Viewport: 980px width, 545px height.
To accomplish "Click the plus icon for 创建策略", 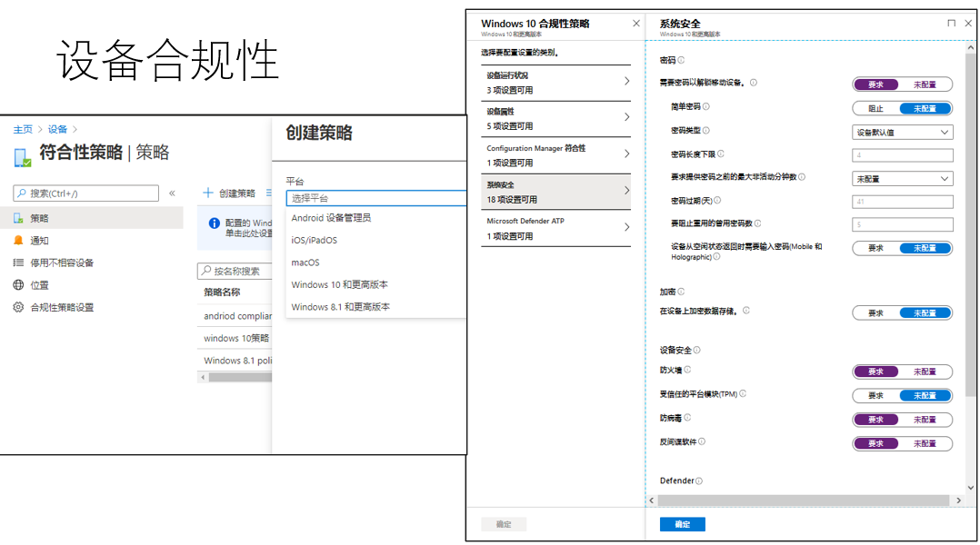I will coord(207,193).
